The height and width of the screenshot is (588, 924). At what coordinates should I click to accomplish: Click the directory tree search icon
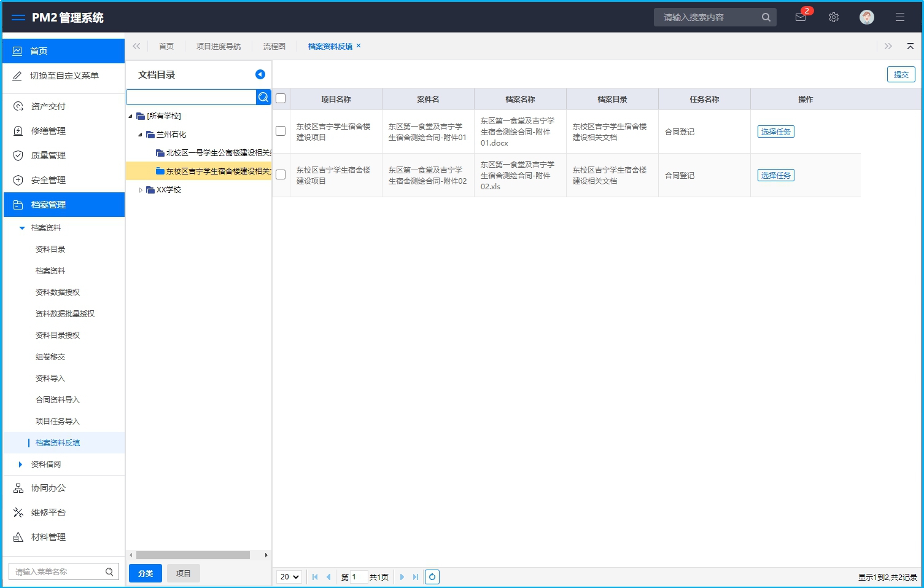click(263, 97)
